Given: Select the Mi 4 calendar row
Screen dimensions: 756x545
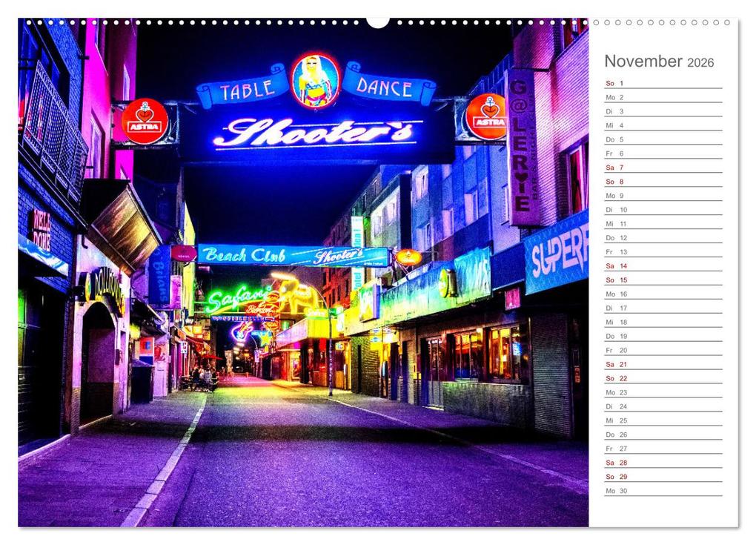Looking at the screenshot, I should click(x=663, y=125).
